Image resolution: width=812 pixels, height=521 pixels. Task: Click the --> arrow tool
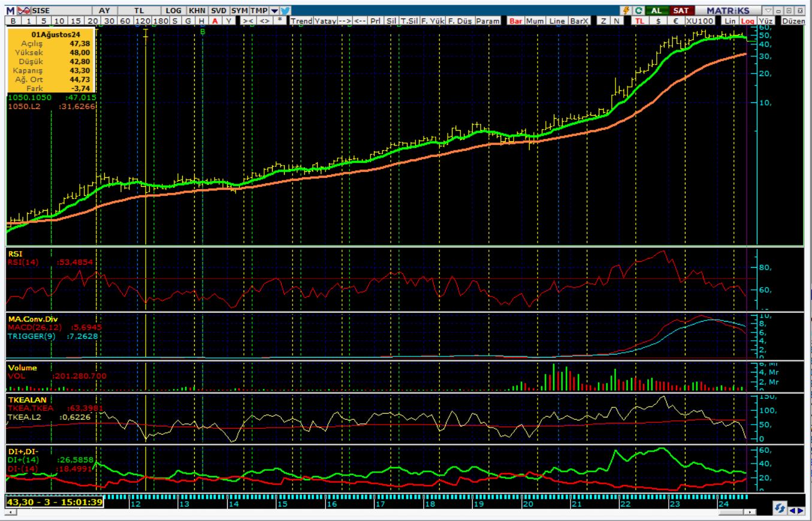point(345,20)
